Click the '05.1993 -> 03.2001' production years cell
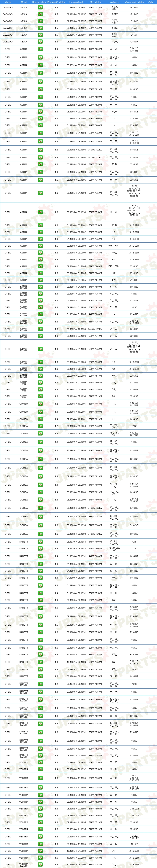157x868 pixels. [x=76, y=111]
